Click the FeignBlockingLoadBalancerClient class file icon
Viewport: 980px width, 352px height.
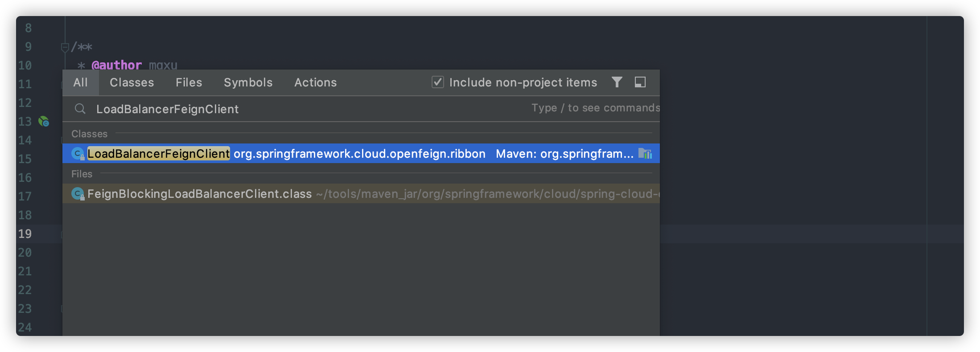click(78, 194)
